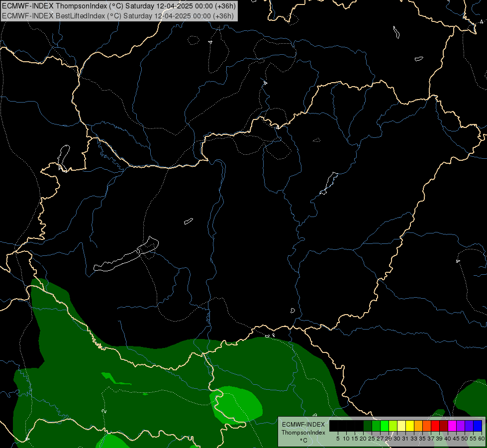Choose the pure yellow 31–33 legend swatch

(410, 426)
